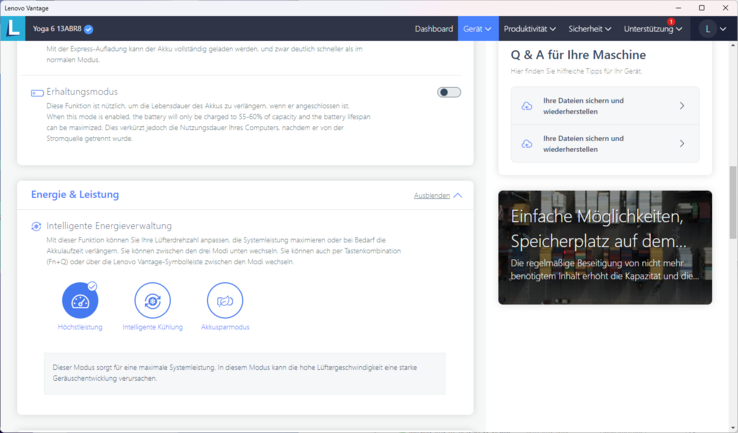Open the Produktivität dropdown menu
The image size is (738, 433).
point(529,29)
